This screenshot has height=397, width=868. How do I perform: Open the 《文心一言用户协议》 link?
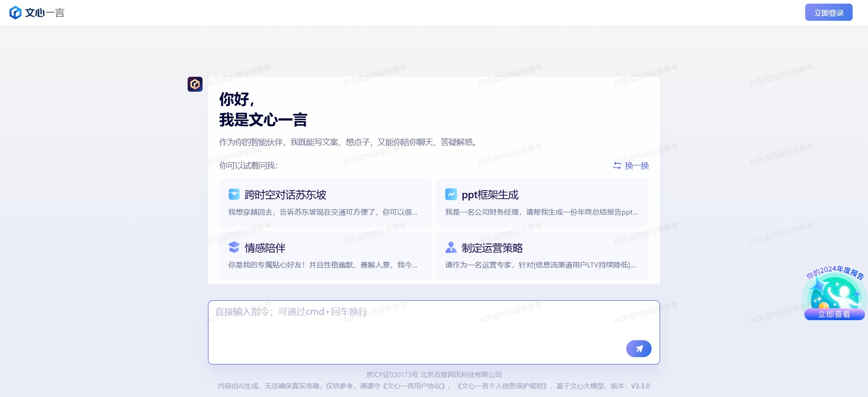pos(414,386)
